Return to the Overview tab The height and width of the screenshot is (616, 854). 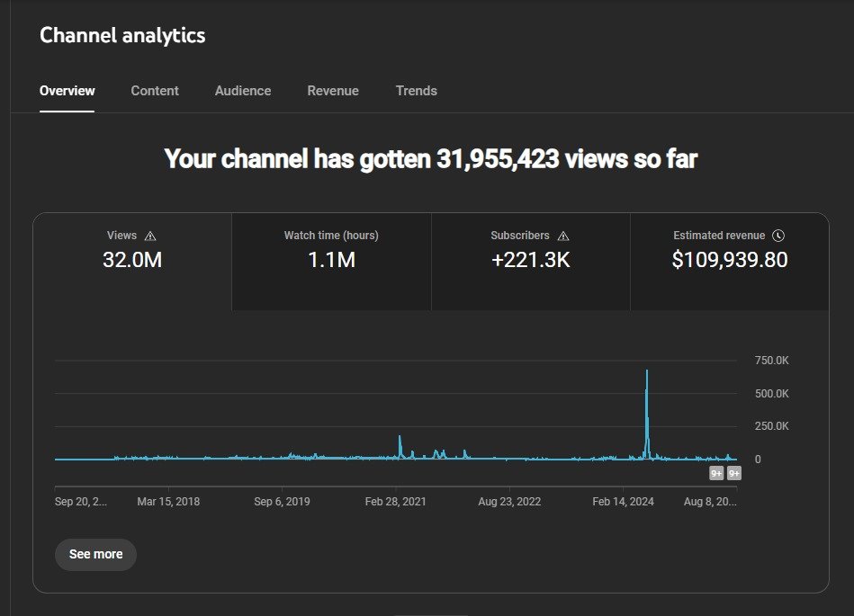pos(67,91)
